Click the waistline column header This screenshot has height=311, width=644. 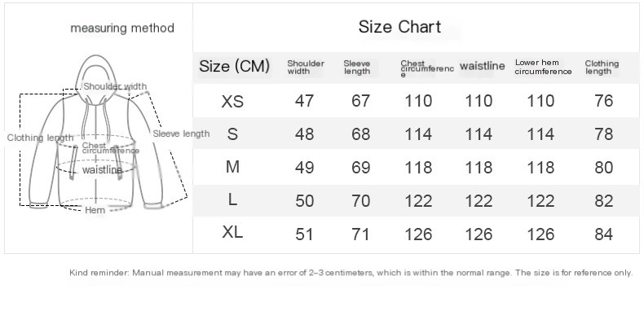tap(482, 66)
